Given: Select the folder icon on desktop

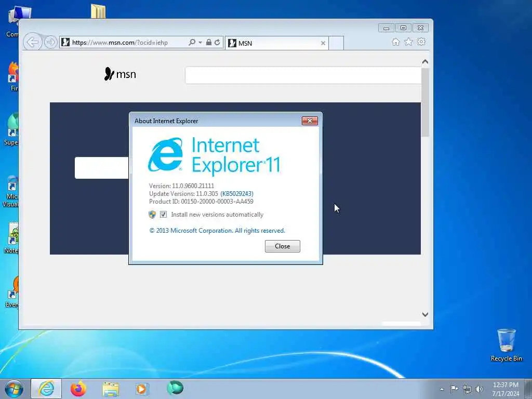Looking at the screenshot, I should 98,11.
